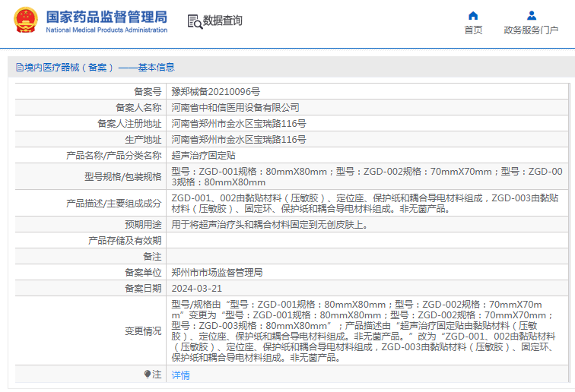Open the 首页 link

tap(473, 30)
